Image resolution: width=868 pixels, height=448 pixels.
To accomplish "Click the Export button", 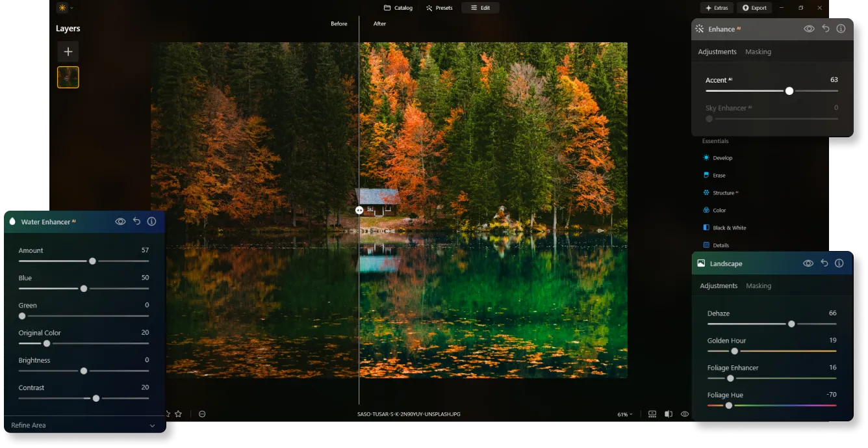I will coord(754,8).
